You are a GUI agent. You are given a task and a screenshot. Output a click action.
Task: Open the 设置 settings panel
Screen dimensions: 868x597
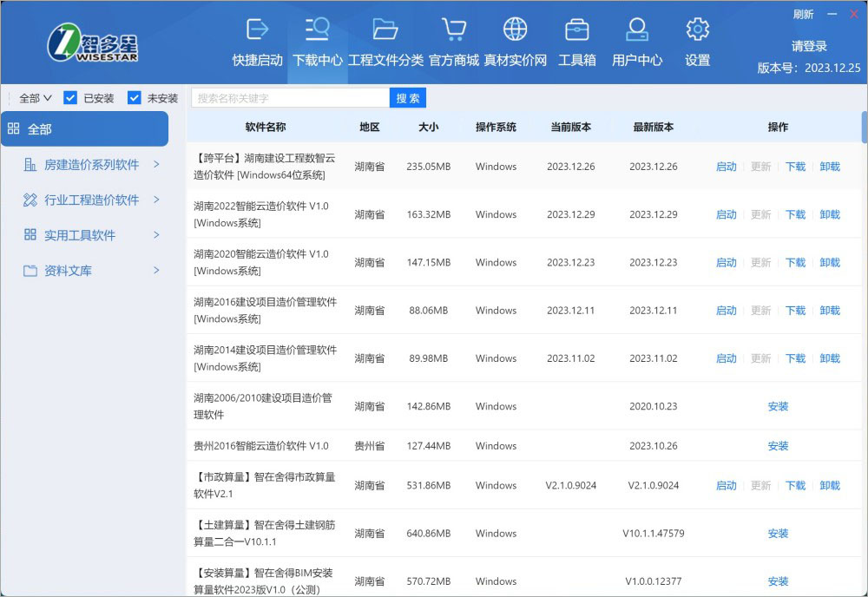[696, 42]
